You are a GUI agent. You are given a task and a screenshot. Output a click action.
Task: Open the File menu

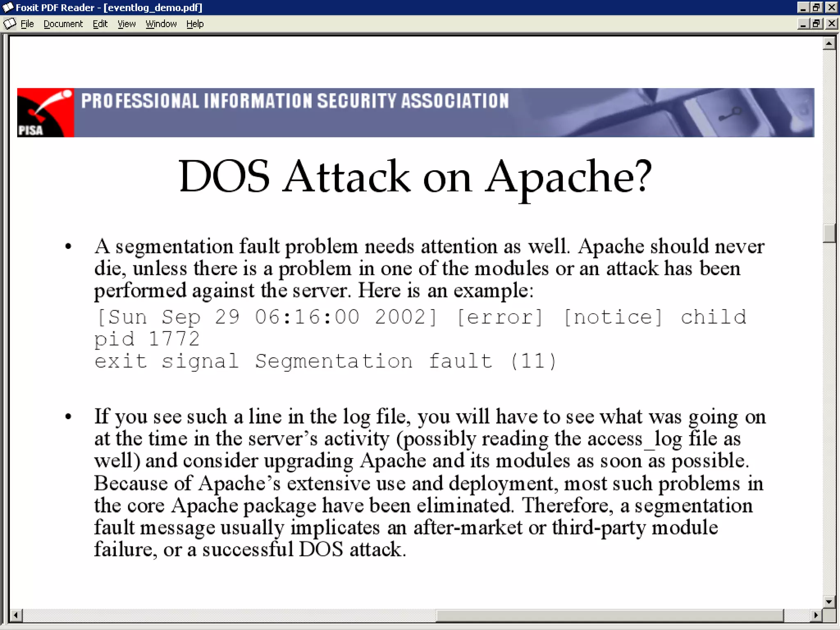click(27, 24)
